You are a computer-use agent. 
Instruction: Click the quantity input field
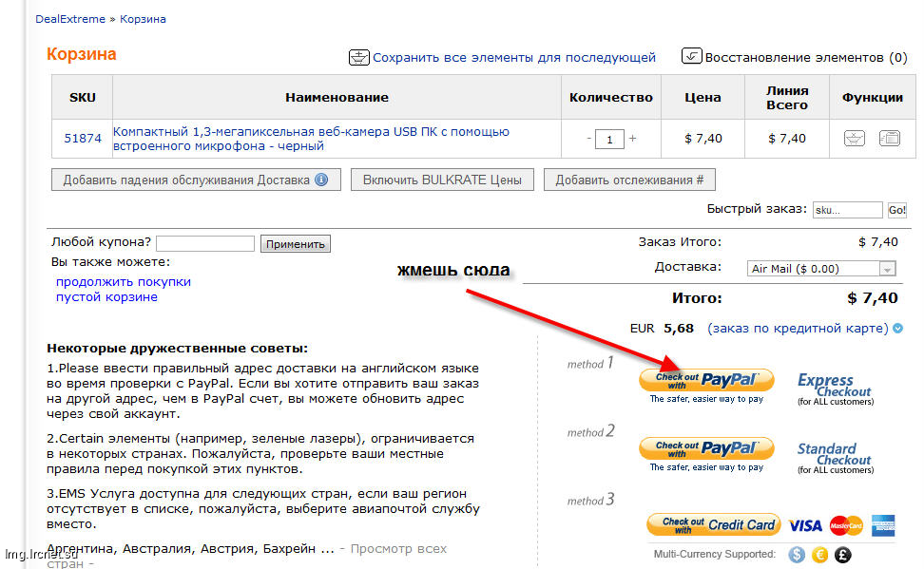610,140
